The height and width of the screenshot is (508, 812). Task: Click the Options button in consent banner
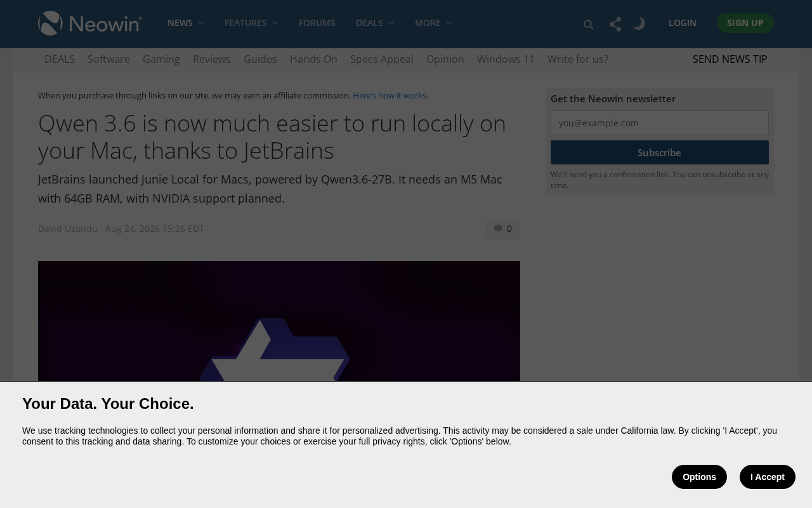click(x=699, y=477)
